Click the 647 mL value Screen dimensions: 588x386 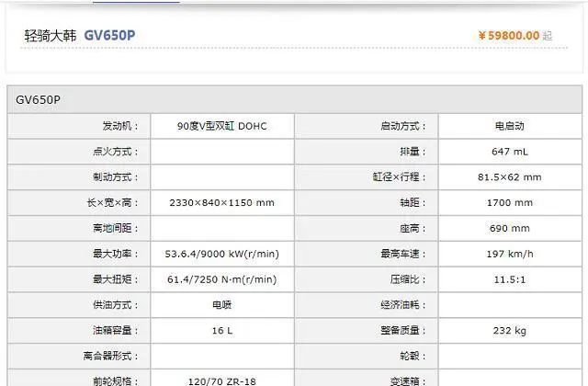[510, 152]
